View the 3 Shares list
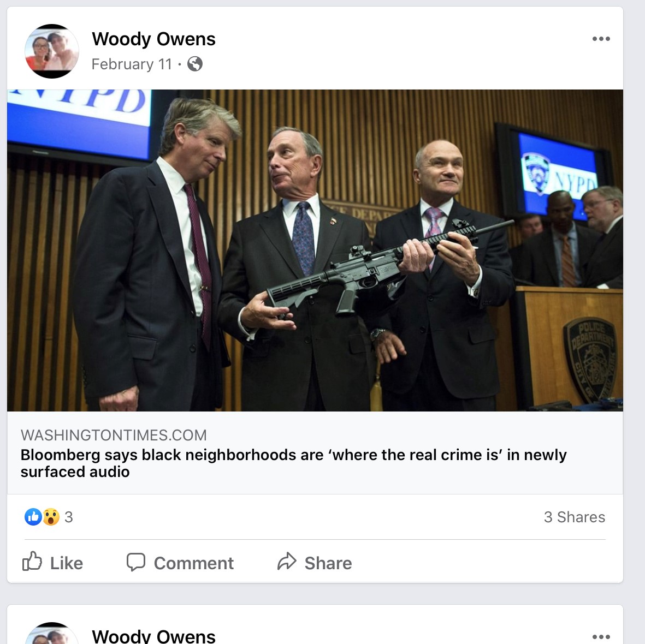645x644 pixels. pos(574,517)
